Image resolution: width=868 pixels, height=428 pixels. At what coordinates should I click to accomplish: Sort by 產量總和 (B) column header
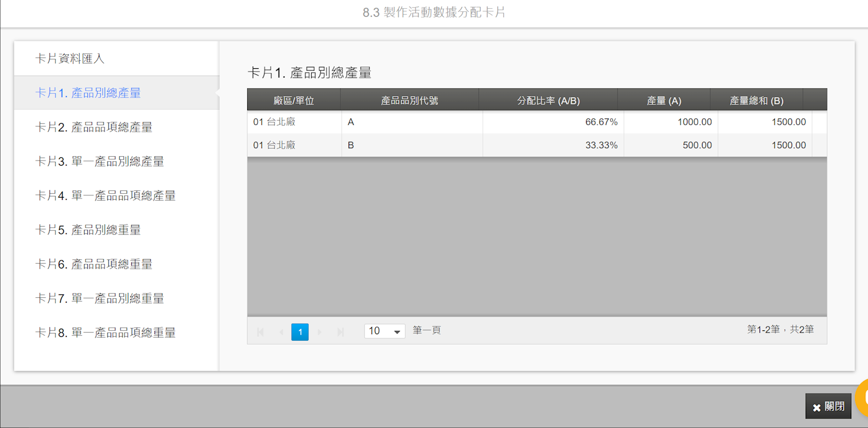click(756, 100)
